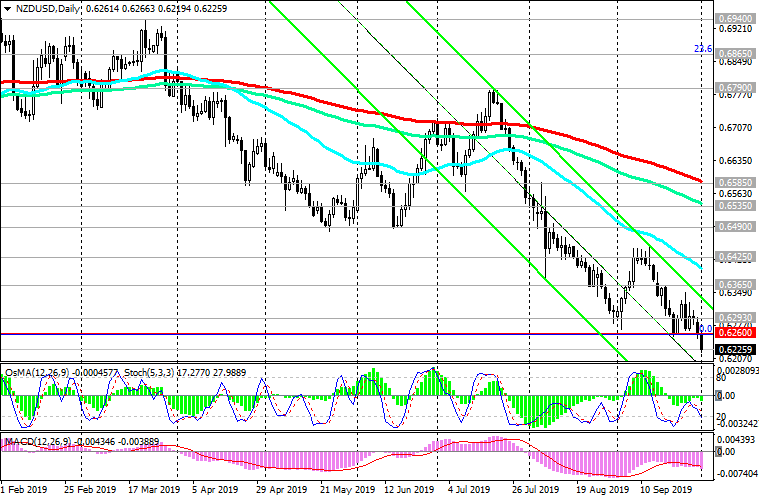Select the 0.6790 price level tag
Viewport: 759px width, 499px height.
tap(734, 87)
